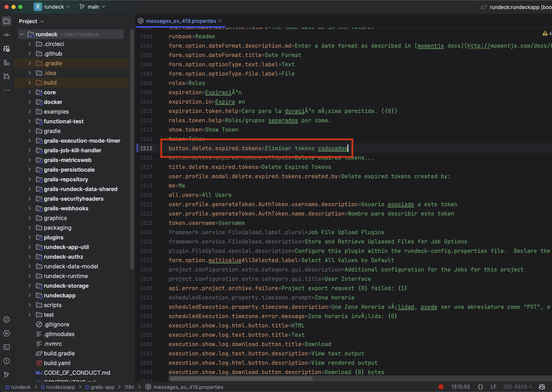This screenshot has width=552, height=392.
Task: Click the token.username=Username line
Action: (207, 223)
